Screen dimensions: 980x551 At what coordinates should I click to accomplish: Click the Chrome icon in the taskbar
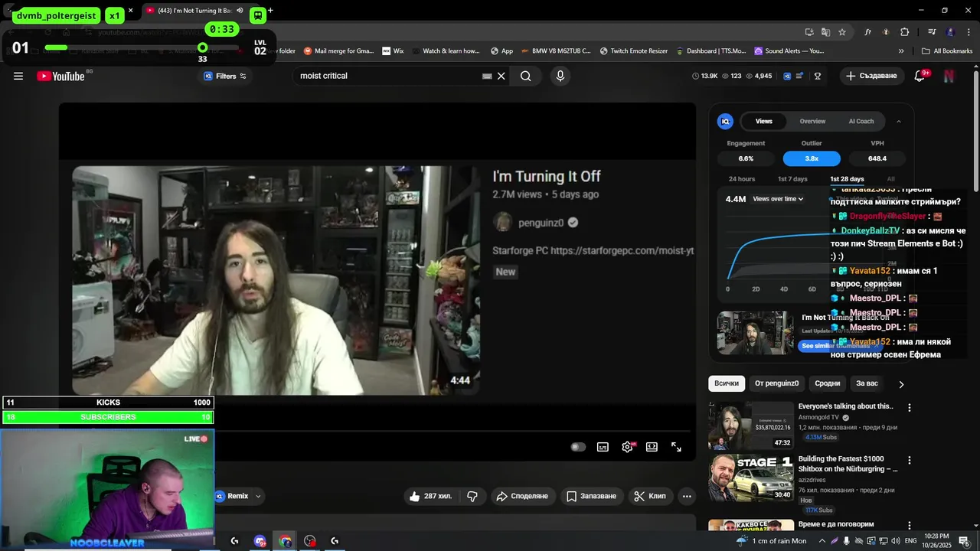(285, 541)
